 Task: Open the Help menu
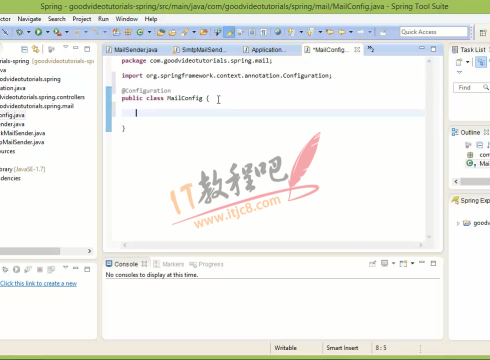(151, 19)
